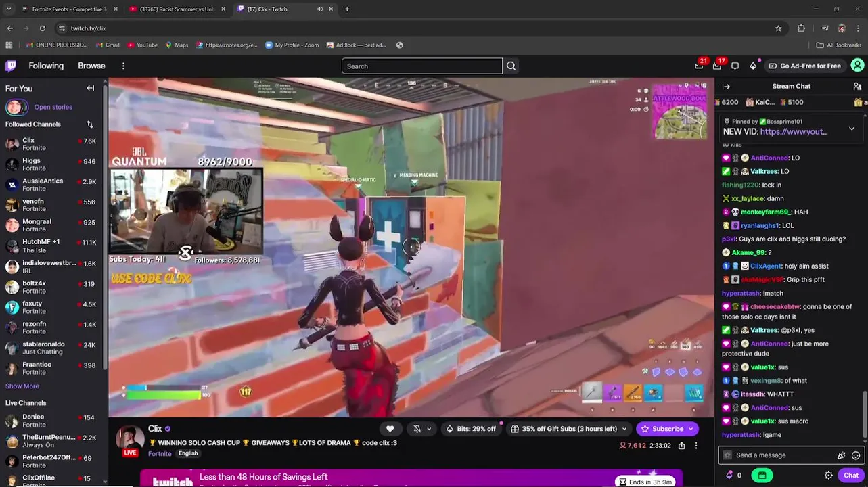Show more followed channels

point(22,386)
